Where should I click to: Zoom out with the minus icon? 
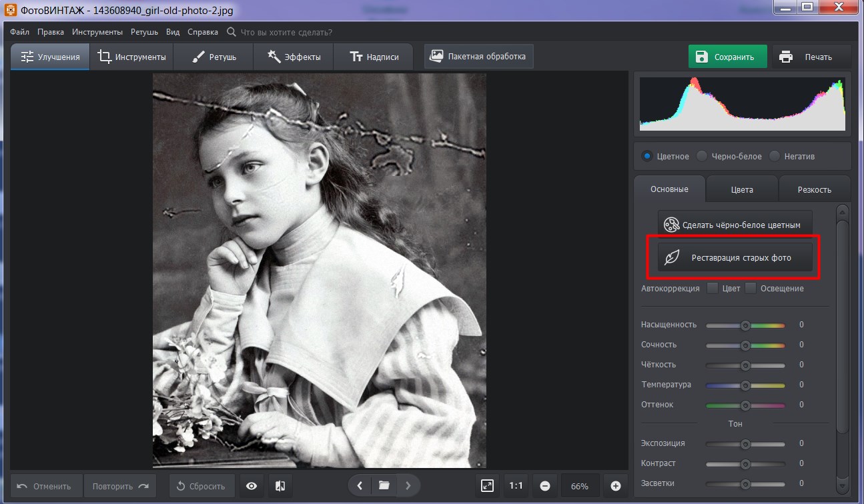click(545, 486)
